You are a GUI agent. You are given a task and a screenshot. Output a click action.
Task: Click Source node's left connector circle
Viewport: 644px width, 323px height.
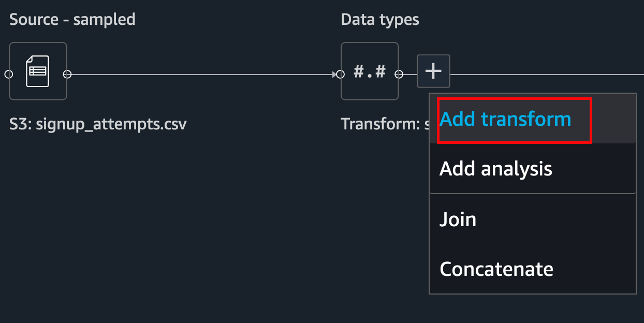pos(9,74)
